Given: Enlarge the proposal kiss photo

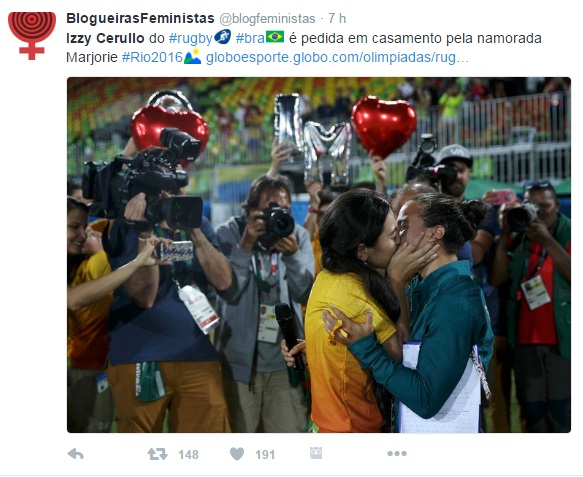Looking at the screenshot, I should click(319, 255).
